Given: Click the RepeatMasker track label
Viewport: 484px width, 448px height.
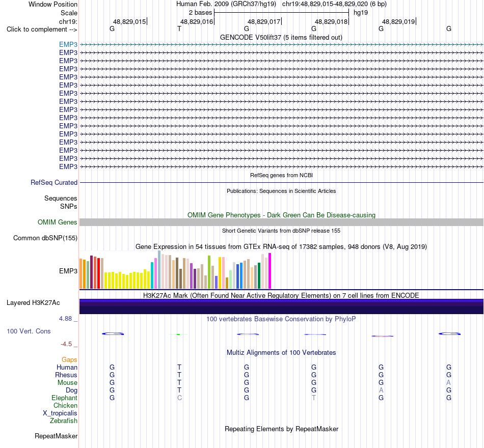Looking at the screenshot, I should coord(56,436).
